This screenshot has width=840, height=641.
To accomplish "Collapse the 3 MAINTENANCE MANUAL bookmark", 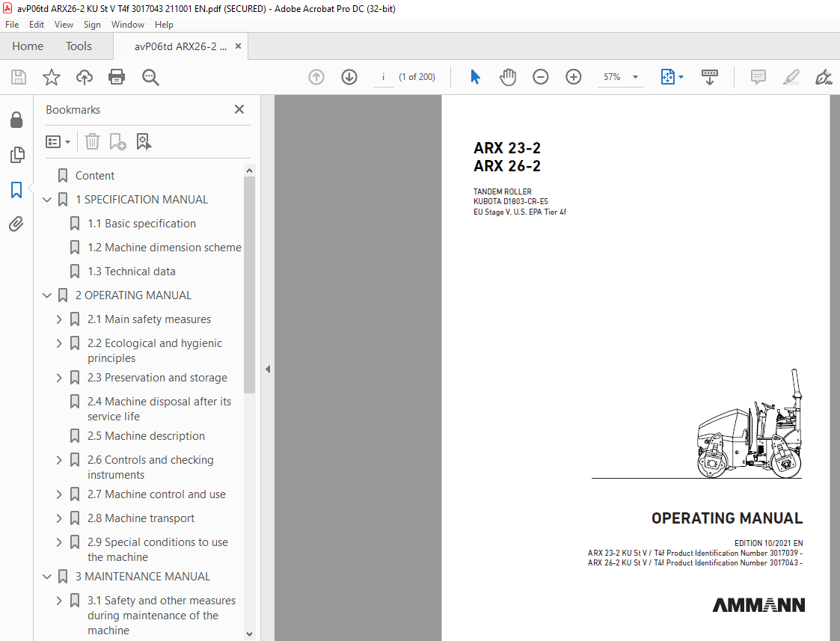I will (x=47, y=577).
